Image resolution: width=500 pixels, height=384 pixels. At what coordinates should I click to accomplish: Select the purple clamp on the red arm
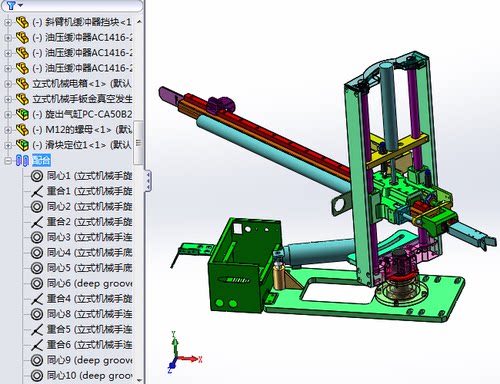(221, 104)
